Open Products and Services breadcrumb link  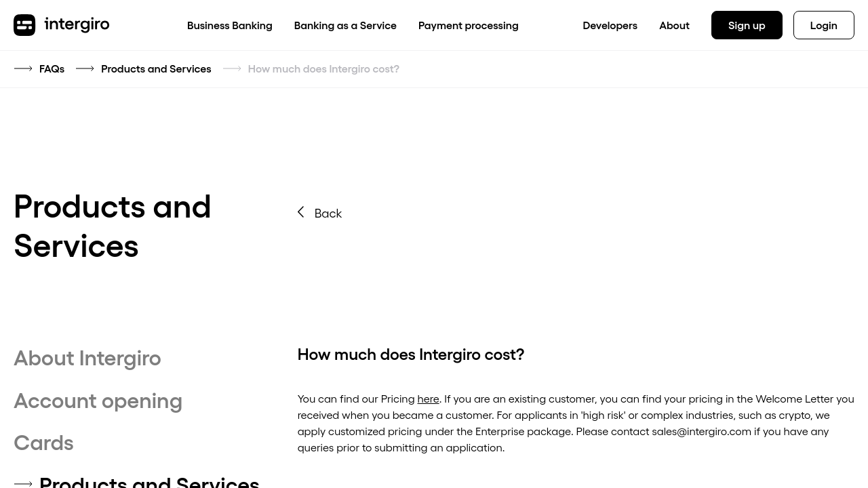tap(156, 68)
